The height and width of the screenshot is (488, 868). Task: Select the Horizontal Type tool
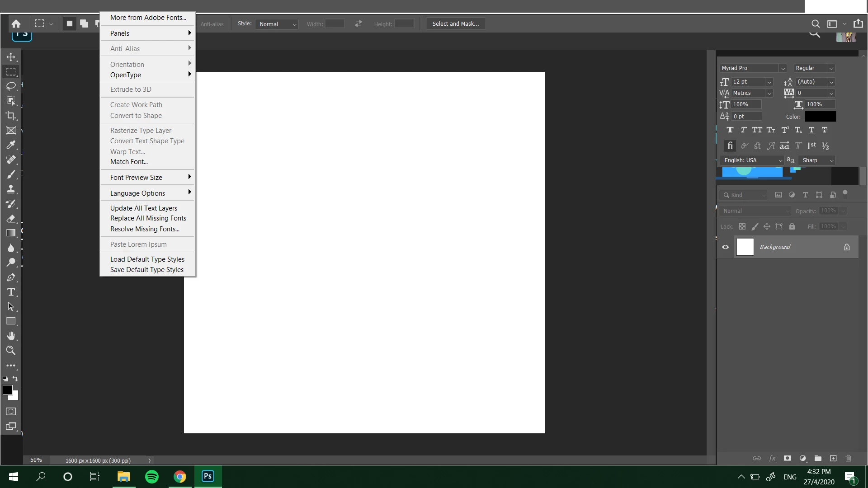point(11,292)
